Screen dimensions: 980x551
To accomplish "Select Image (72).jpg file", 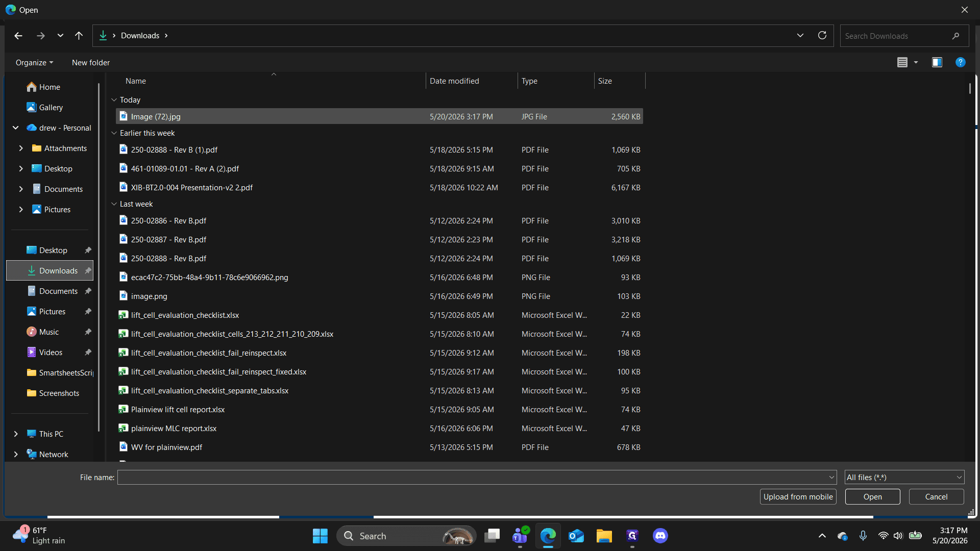I will [x=379, y=117].
